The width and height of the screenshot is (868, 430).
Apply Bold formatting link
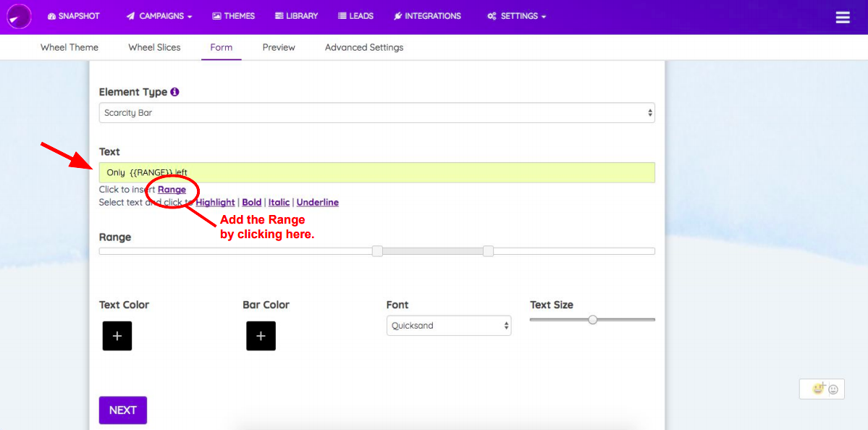[252, 203]
